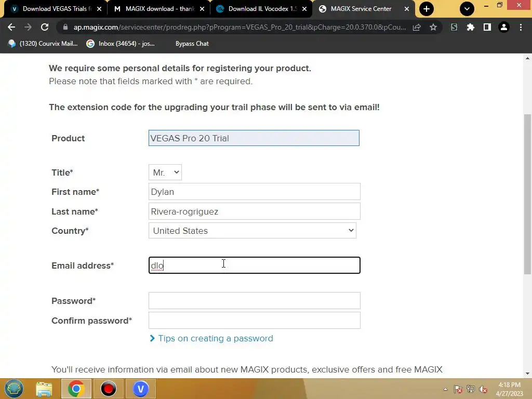Screen dimensions: 532x399
Task: Close the Download IL Vocodex tab
Action: (304, 9)
